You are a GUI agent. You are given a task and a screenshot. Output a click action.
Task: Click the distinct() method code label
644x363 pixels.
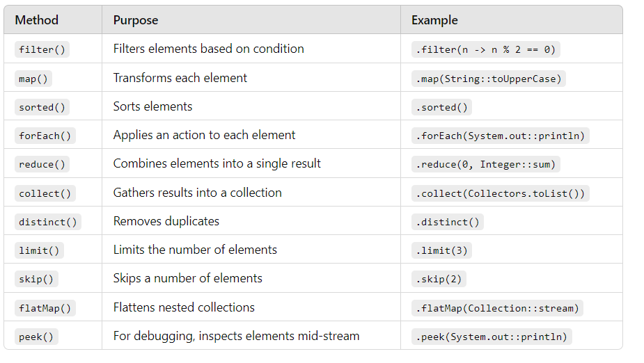[x=48, y=222]
